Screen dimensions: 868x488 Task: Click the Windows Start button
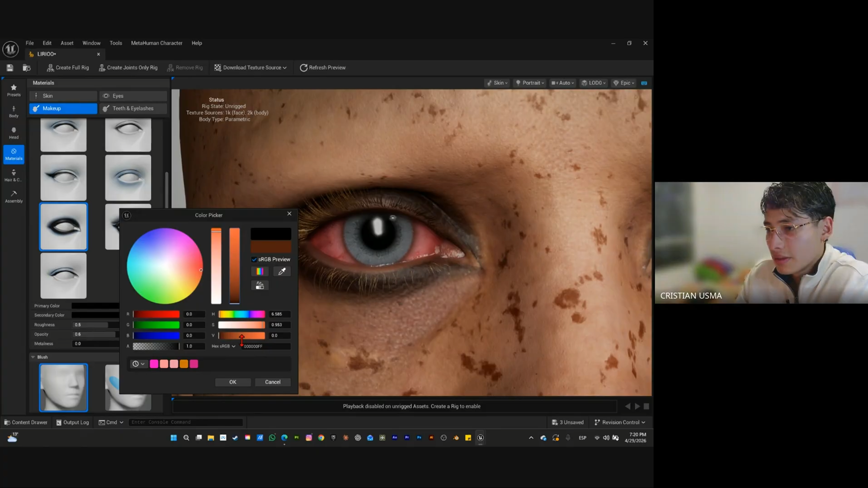click(174, 437)
